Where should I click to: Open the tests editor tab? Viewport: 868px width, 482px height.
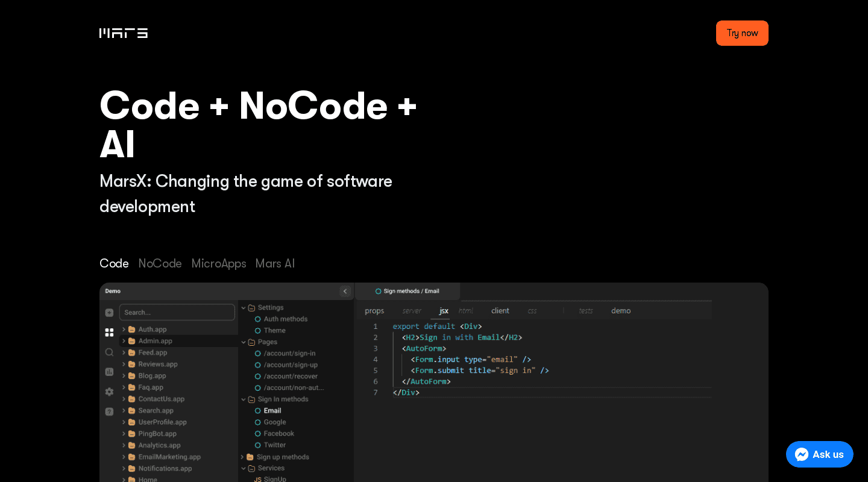pos(586,311)
